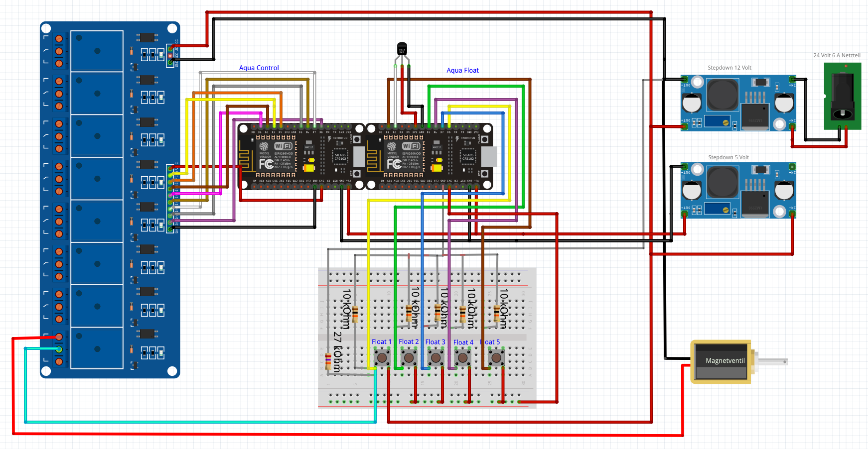The image size is (868, 449).
Task: Click the Float 2 pushbutton
Action: [x=409, y=357]
